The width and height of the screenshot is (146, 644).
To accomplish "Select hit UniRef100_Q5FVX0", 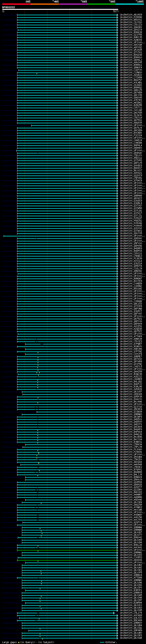I will pyautogui.click(x=131, y=243).
